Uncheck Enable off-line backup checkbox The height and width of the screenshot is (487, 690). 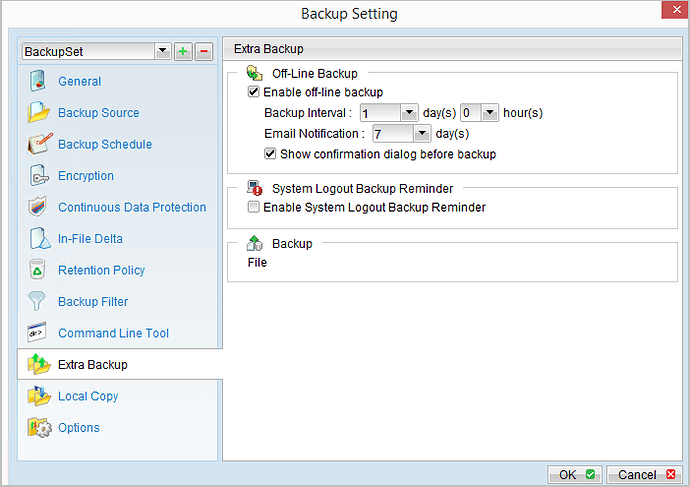(x=254, y=92)
